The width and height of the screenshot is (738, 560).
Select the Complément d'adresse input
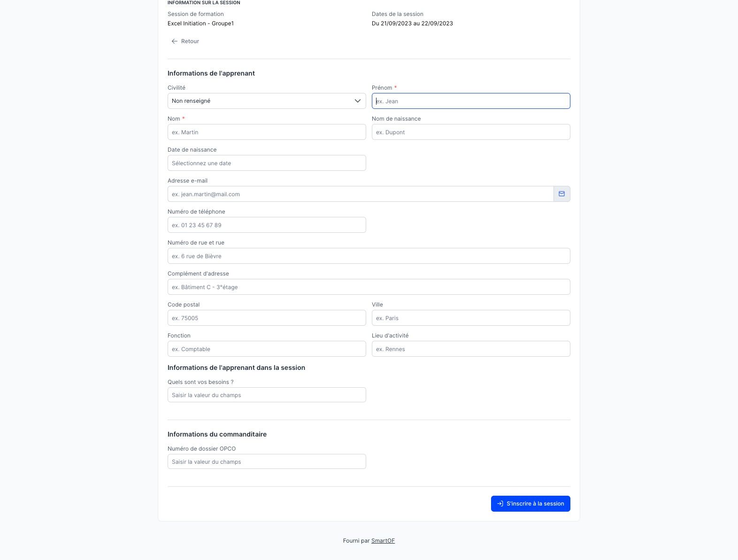pos(369,287)
